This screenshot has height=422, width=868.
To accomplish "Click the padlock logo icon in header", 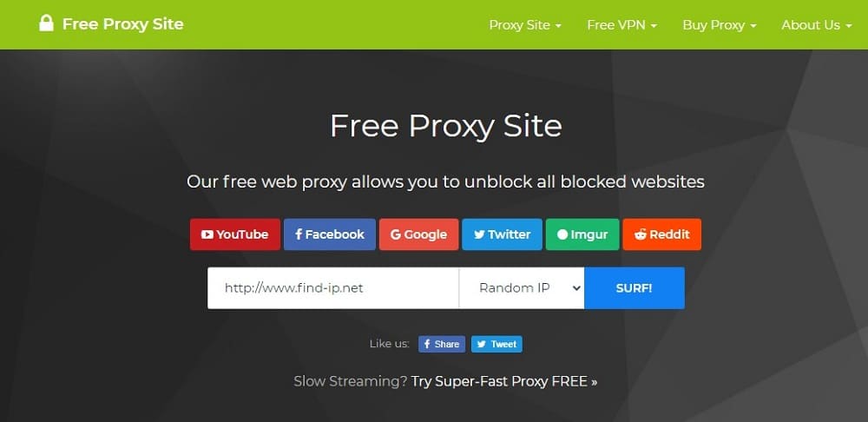I will point(47,23).
